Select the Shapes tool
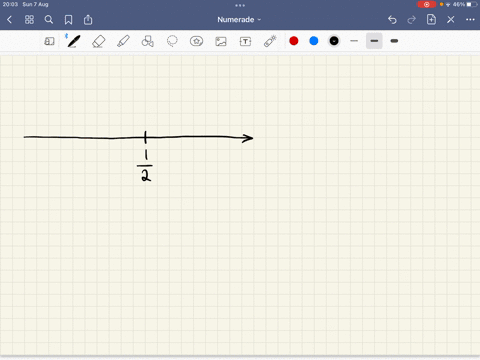Screen dimensions: 480x360 point(148,41)
